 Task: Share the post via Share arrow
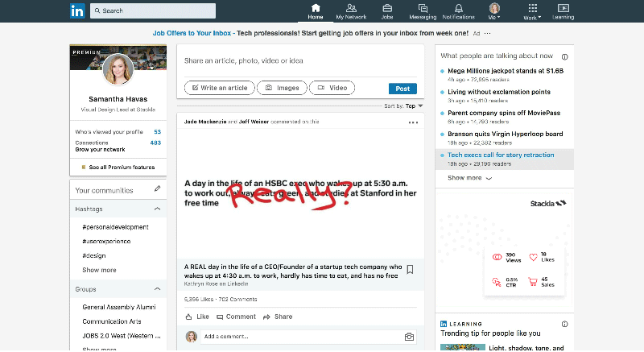(278, 317)
